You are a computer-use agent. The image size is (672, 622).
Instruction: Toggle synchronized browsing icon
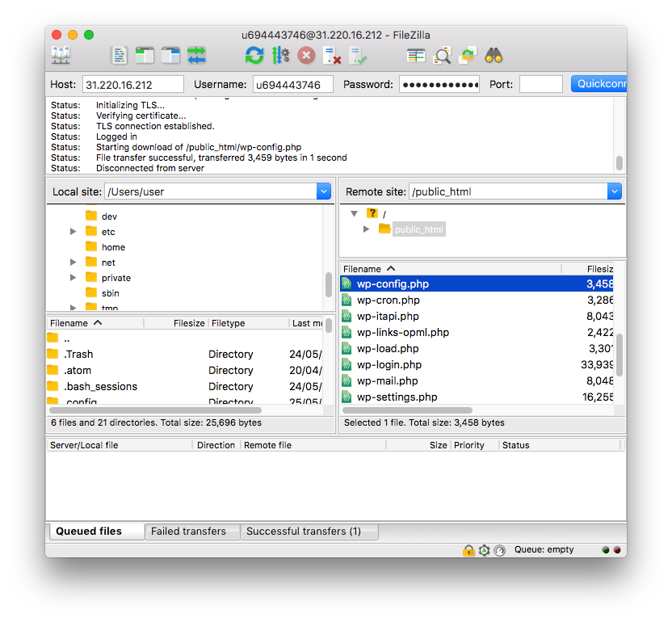point(468,55)
